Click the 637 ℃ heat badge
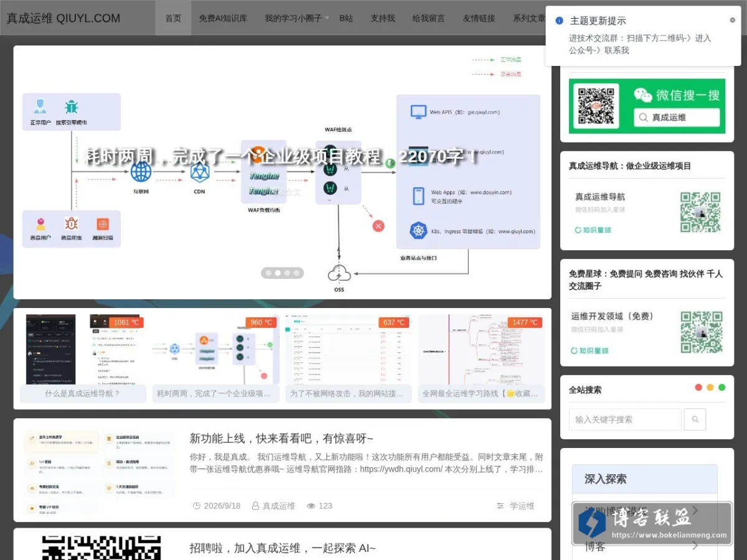This screenshot has width=747, height=560. (x=393, y=322)
